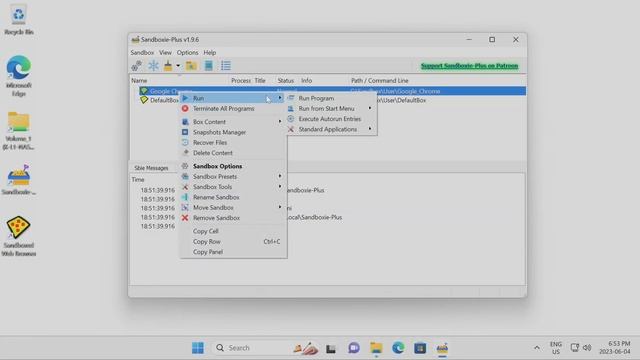Screen dimensions: 640x360
Task: Switch to the Sbie Messages tab
Action: pyautogui.click(x=151, y=168)
